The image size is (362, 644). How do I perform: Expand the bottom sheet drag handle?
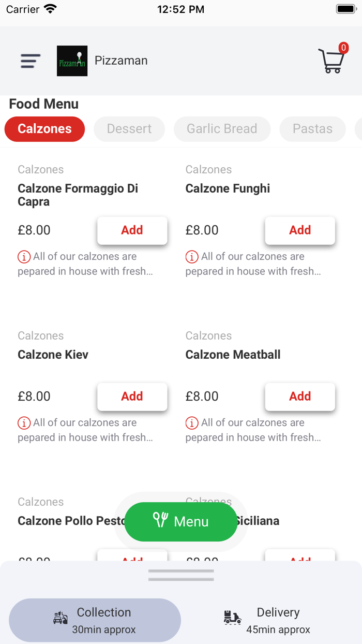tap(181, 575)
